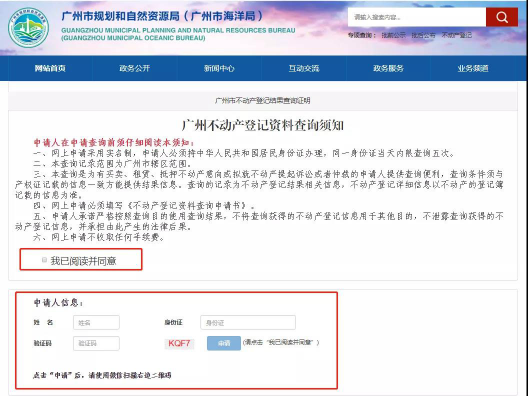Click the 身份证 ID number field

(x=248, y=323)
